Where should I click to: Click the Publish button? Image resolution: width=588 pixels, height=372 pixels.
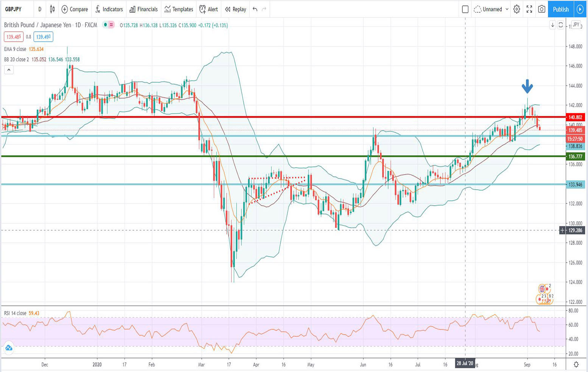560,9
